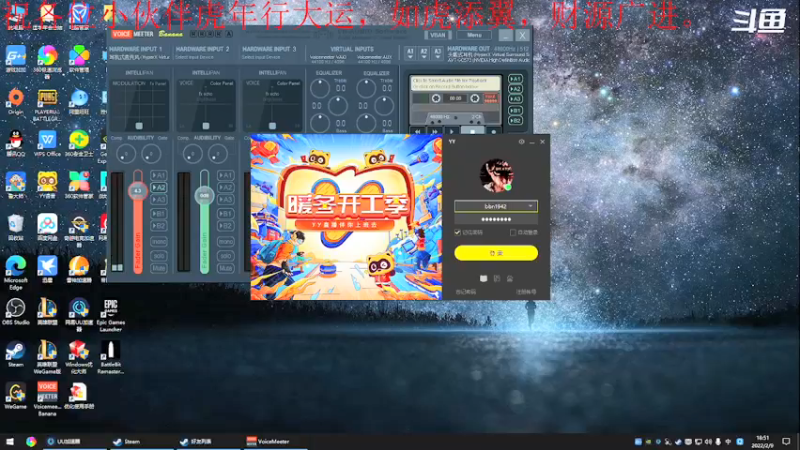Select input device for Hardware Input 2
This screenshot has height=450, width=800.
[x=195, y=57]
